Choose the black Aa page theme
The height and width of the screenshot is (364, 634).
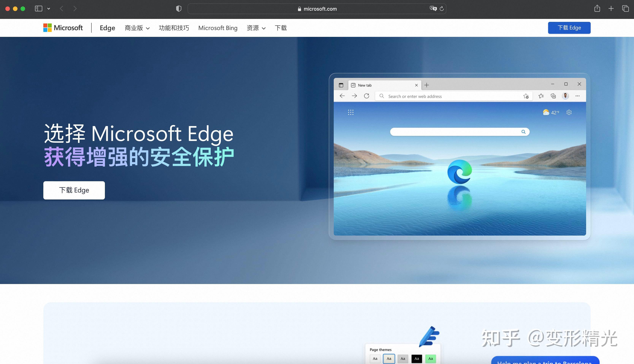417,359
